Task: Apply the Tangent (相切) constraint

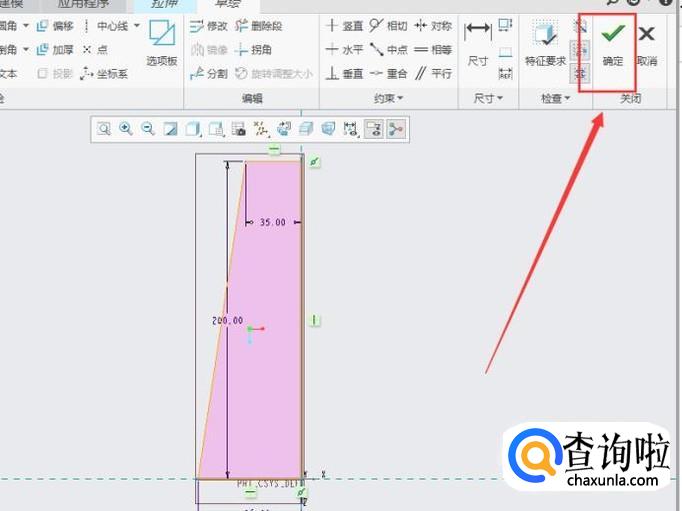Action: [388, 26]
